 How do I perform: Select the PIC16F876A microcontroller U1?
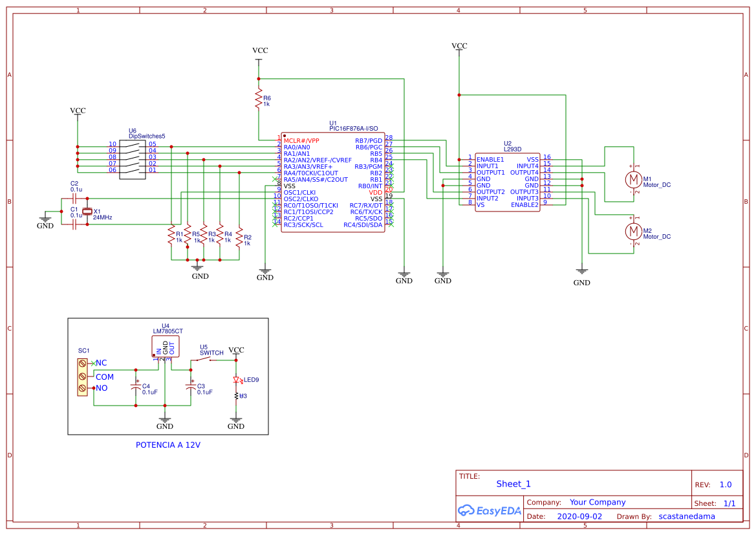(x=334, y=181)
